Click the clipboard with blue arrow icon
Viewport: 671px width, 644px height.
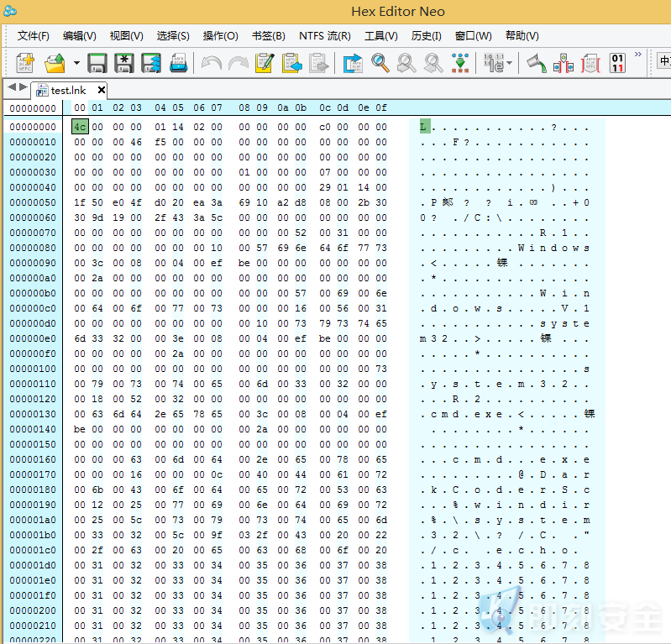292,63
